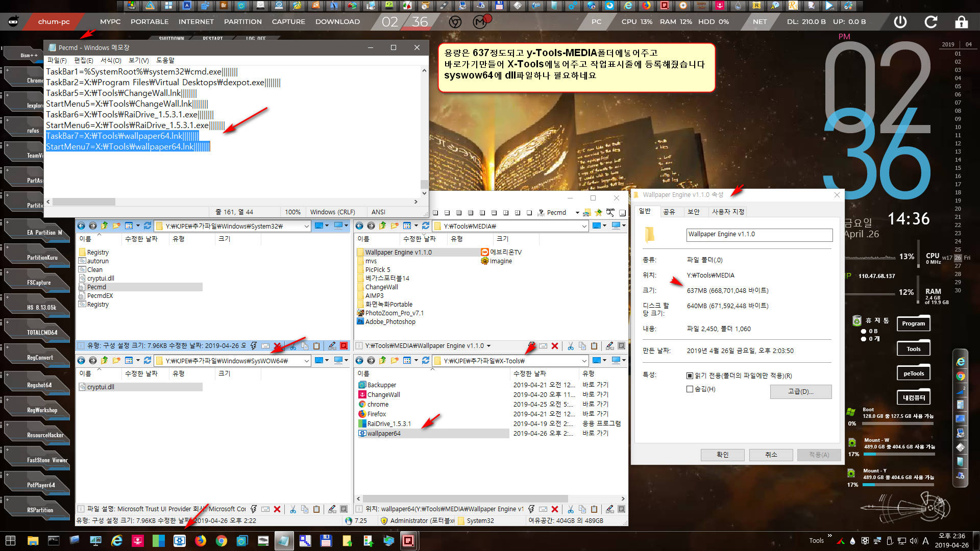Go up one folder in System32 pane
980x551 pixels.
coord(104,226)
